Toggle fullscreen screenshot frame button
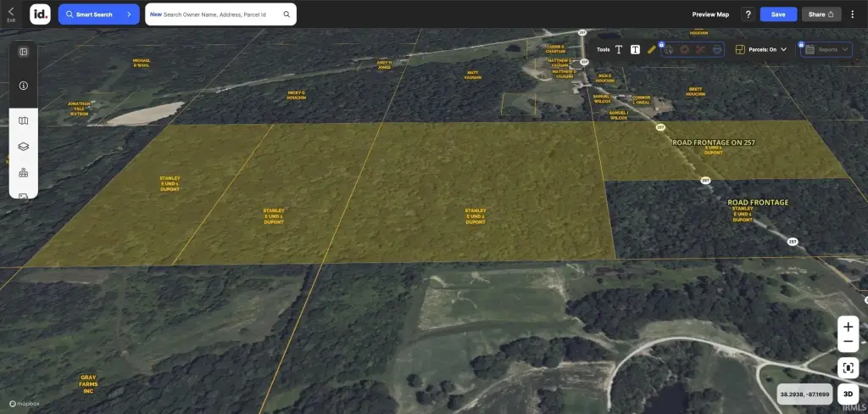Image resolution: width=868 pixels, height=414 pixels. [x=848, y=367]
